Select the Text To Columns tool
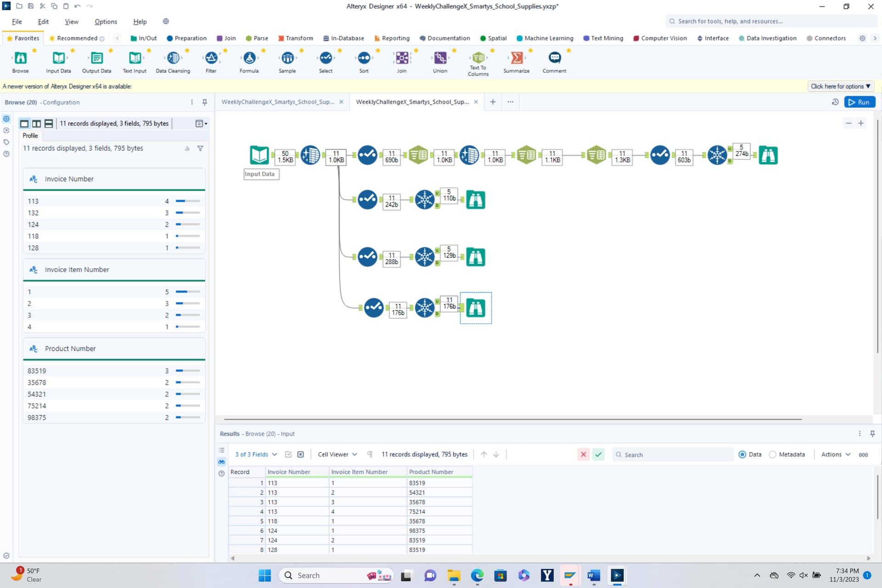Viewport: 882px width, 588px height. [x=478, y=58]
